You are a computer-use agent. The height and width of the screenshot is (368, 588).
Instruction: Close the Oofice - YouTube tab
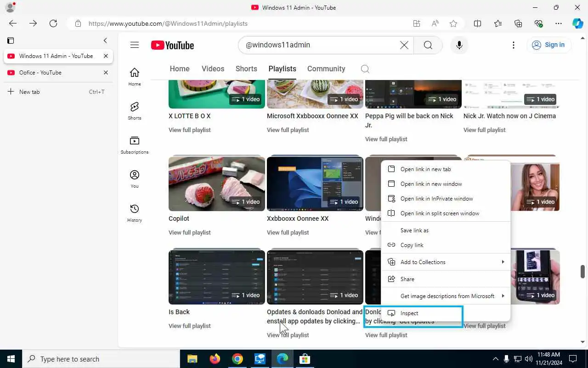tap(106, 73)
